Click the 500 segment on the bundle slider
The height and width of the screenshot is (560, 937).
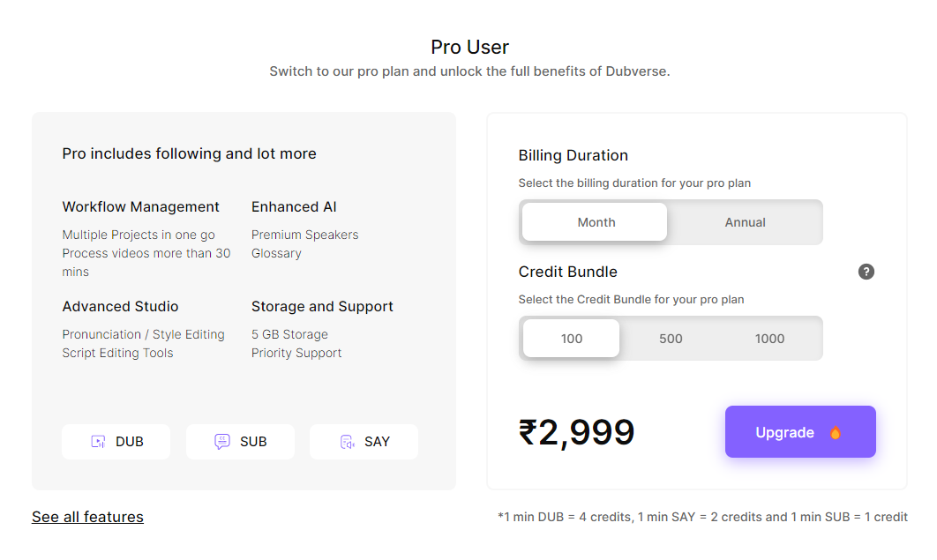click(671, 338)
